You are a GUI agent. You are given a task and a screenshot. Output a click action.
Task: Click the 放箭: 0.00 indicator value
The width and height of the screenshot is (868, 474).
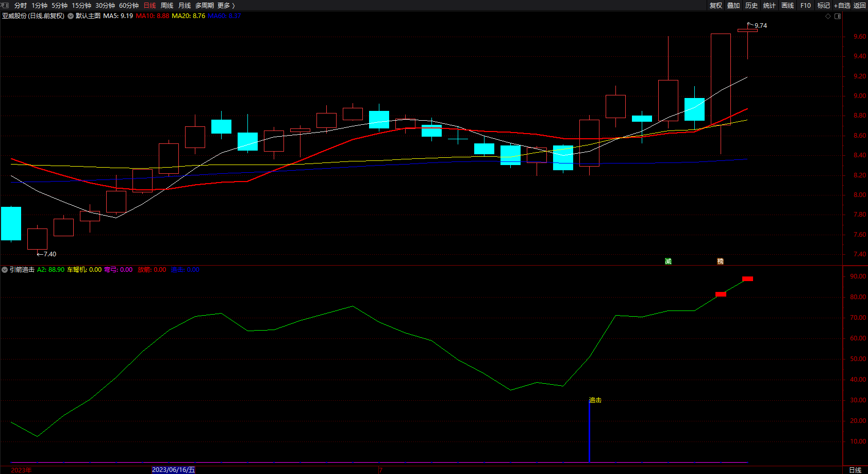[x=152, y=270]
